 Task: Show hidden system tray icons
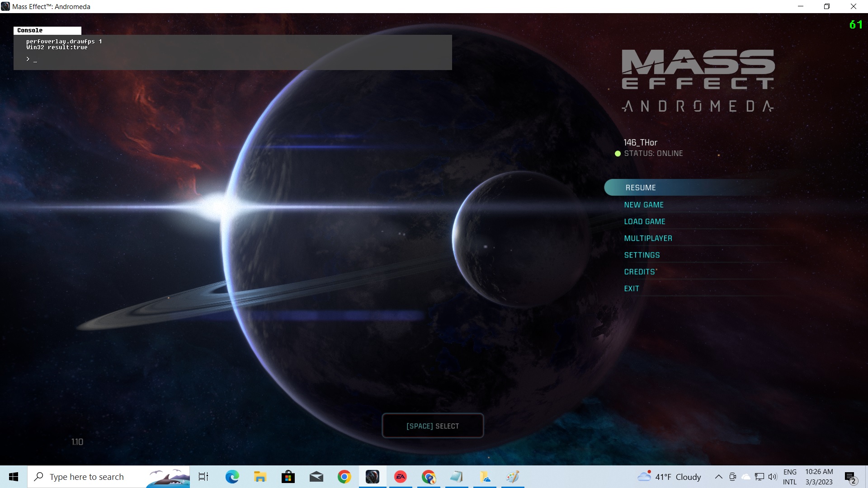(x=718, y=477)
